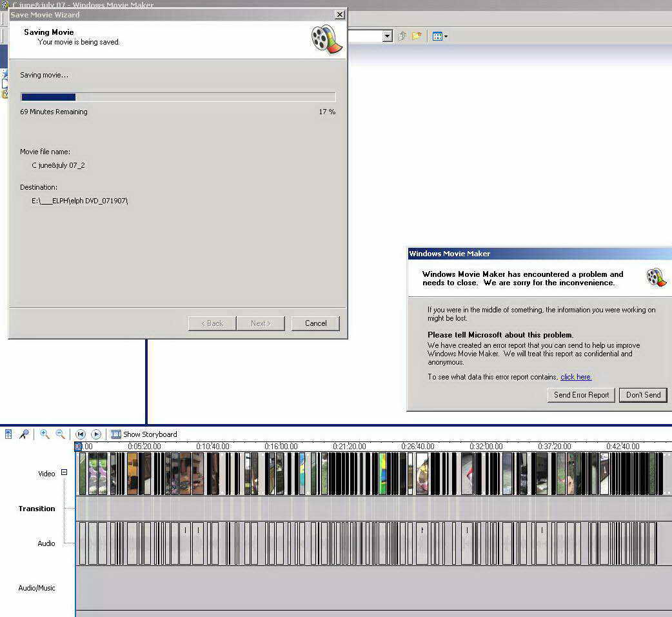Zoom out the timeline with magnifier minus
672x617 pixels.
[61, 434]
